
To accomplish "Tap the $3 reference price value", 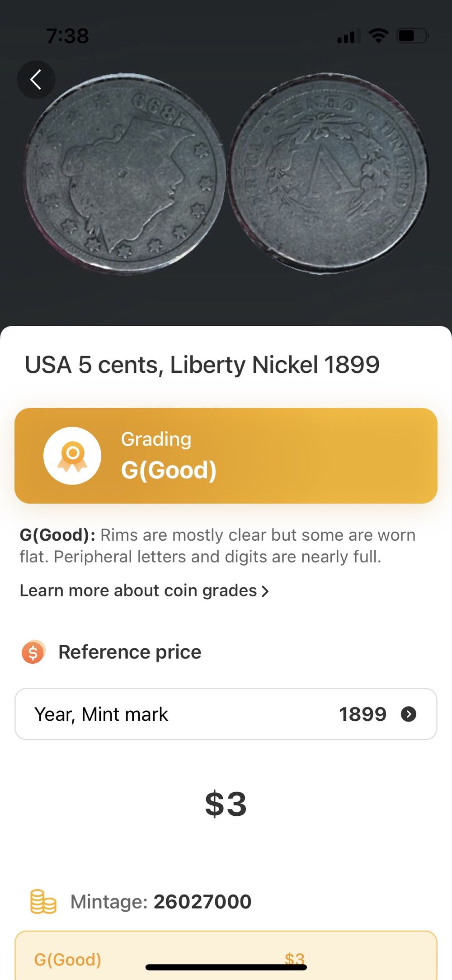I will tap(226, 804).
